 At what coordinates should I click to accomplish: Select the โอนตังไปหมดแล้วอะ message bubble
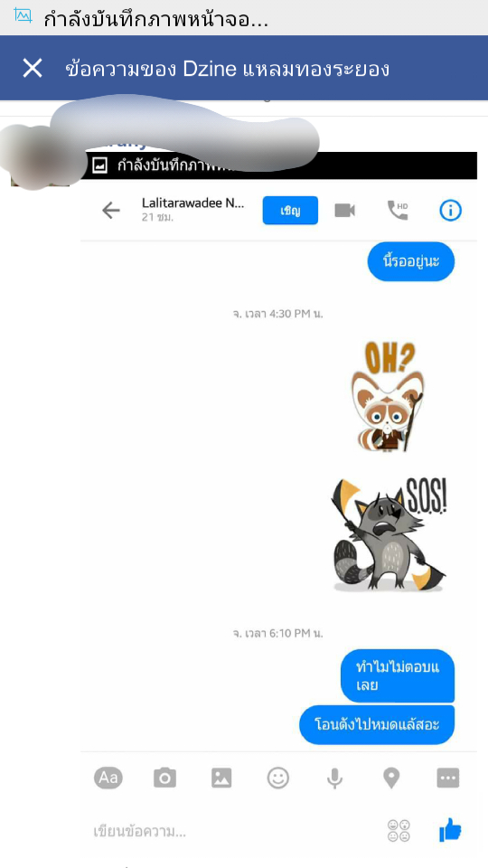(x=377, y=724)
